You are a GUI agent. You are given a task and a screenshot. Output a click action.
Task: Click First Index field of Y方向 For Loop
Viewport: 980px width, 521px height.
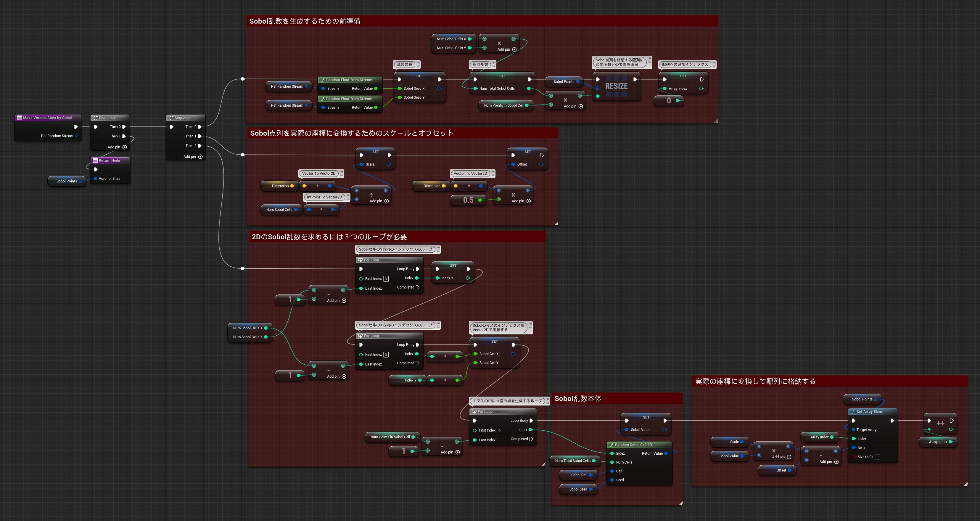386,279
